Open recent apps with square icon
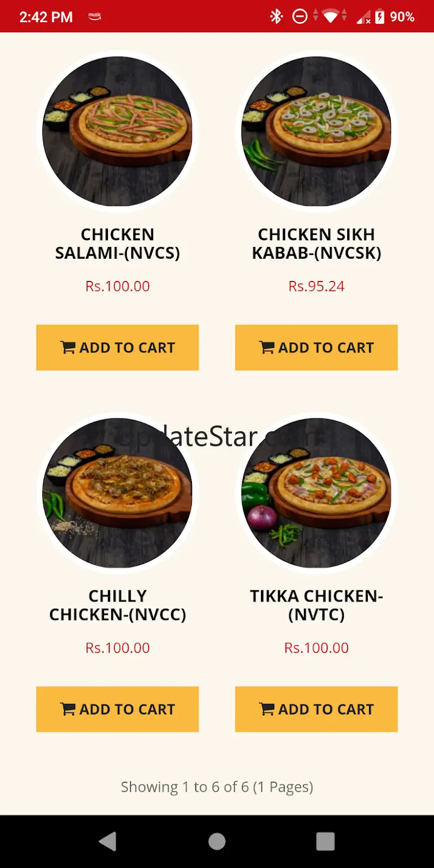 click(x=325, y=841)
